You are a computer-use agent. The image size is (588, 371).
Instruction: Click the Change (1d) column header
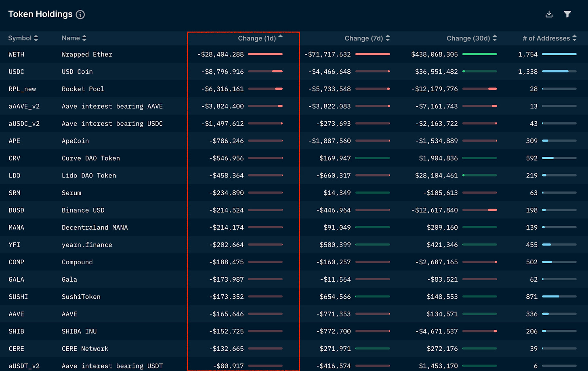point(257,38)
